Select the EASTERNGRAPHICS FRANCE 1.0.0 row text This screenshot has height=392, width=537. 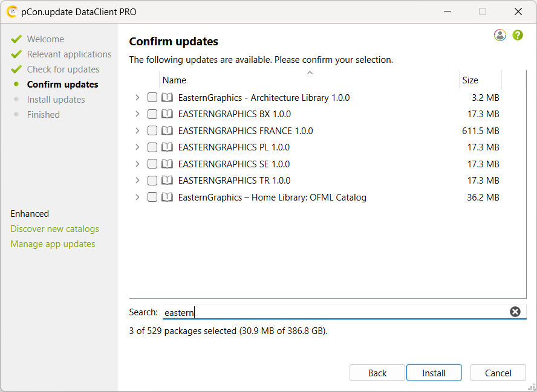pos(246,130)
